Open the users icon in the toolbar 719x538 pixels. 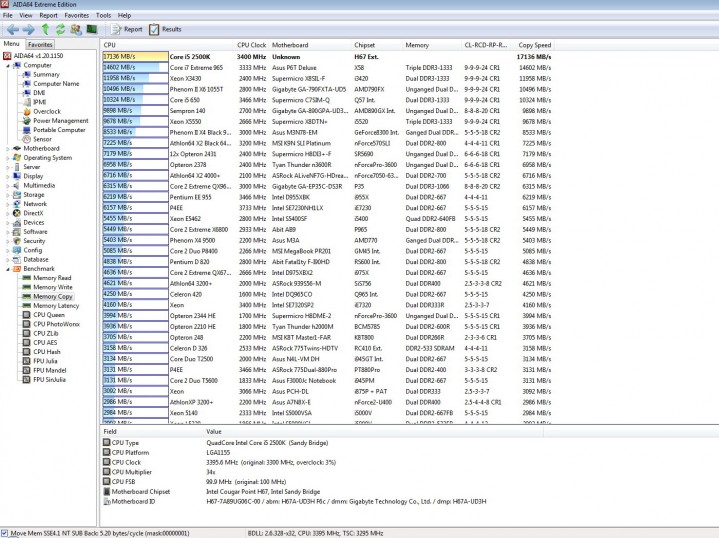click(76, 29)
